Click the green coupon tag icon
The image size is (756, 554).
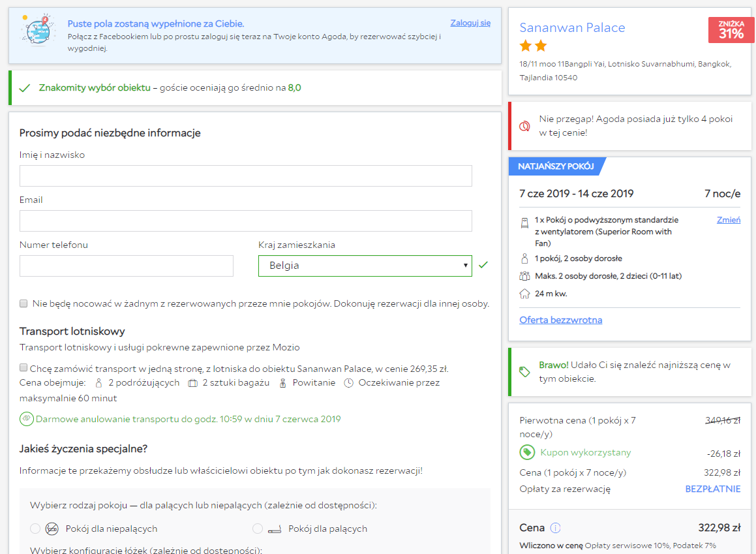527,452
